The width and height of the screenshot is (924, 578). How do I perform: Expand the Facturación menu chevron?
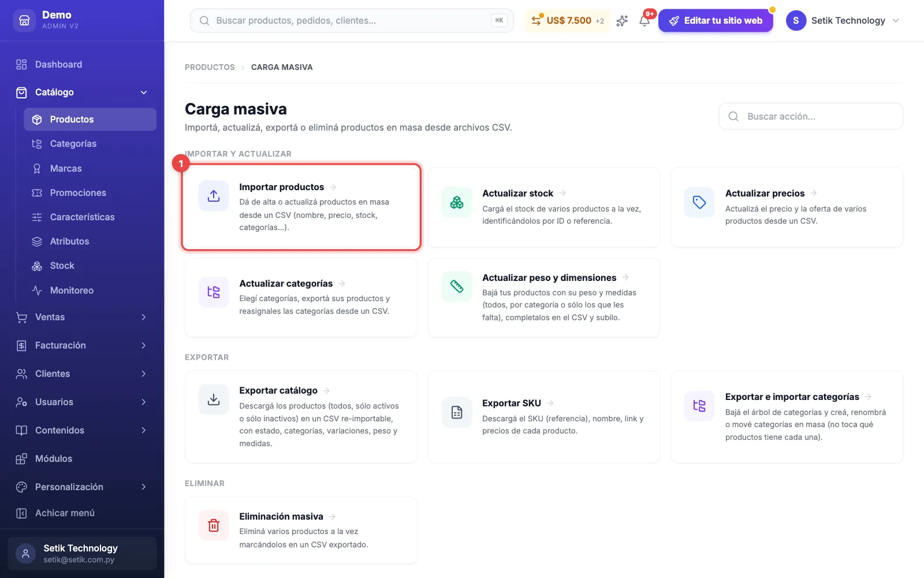[144, 346]
